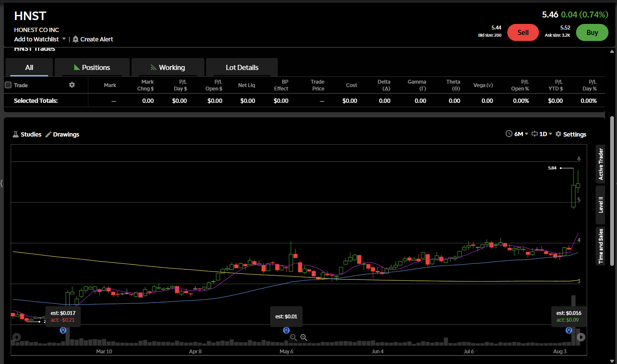Sort by the BP Effect column
Viewport: 617px width, 364px height.
[x=281, y=85]
